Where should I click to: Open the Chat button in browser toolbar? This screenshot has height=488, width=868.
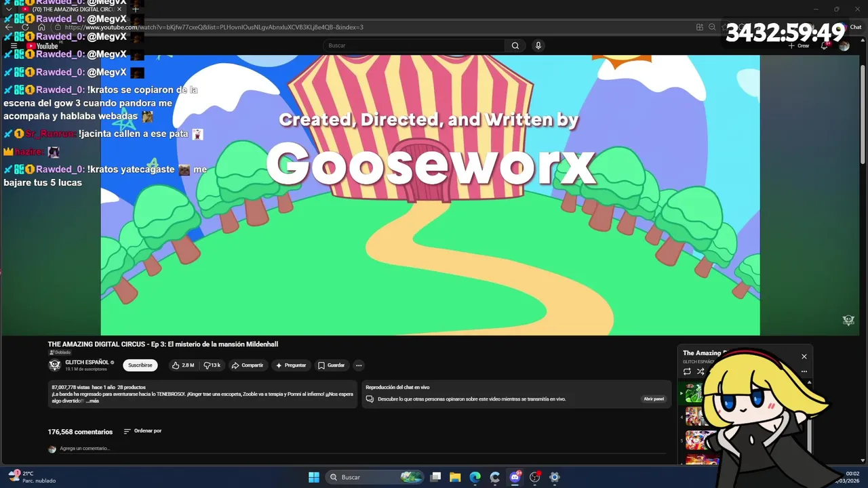click(850, 27)
